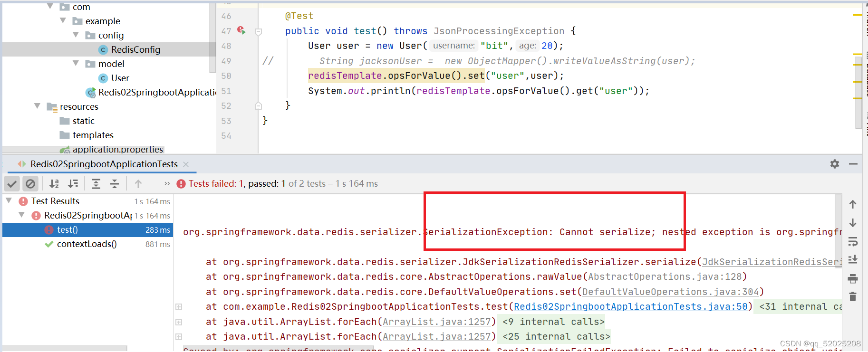Open JdkSerializationRedisSerializer source link
Screen dimensions: 868x352
pyautogui.click(x=772, y=262)
